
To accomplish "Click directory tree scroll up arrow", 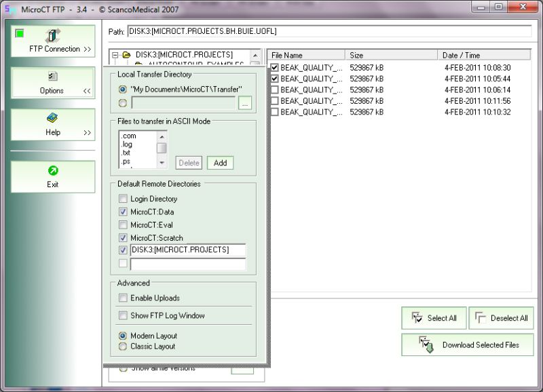I will point(255,56).
